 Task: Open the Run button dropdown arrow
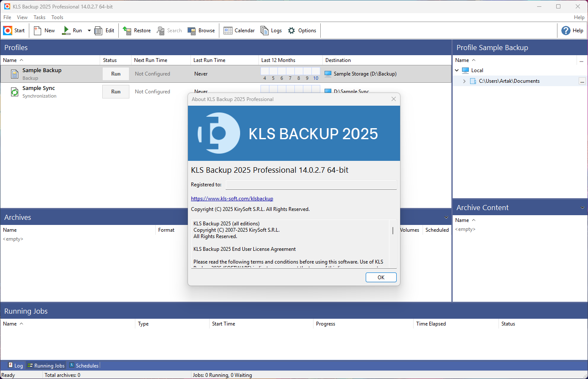pyautogui.click(x=89, y=31)
